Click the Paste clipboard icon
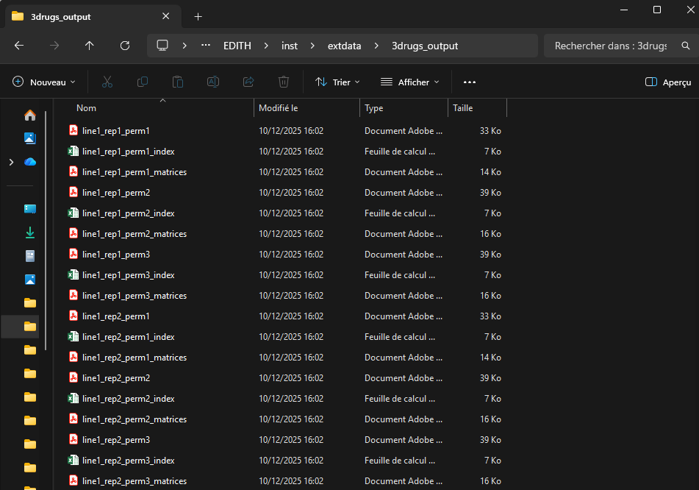699x490 pixels. point(177,82)
